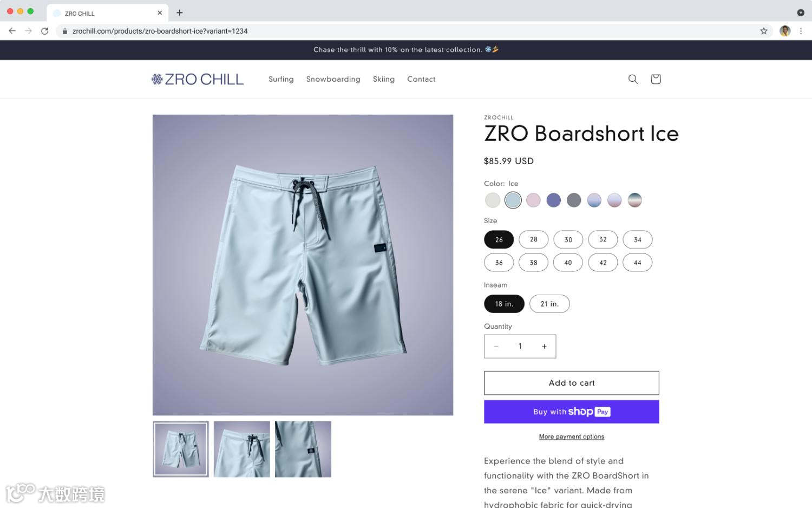
Task: View the second product thumbnail image
Action: point(242,450)
